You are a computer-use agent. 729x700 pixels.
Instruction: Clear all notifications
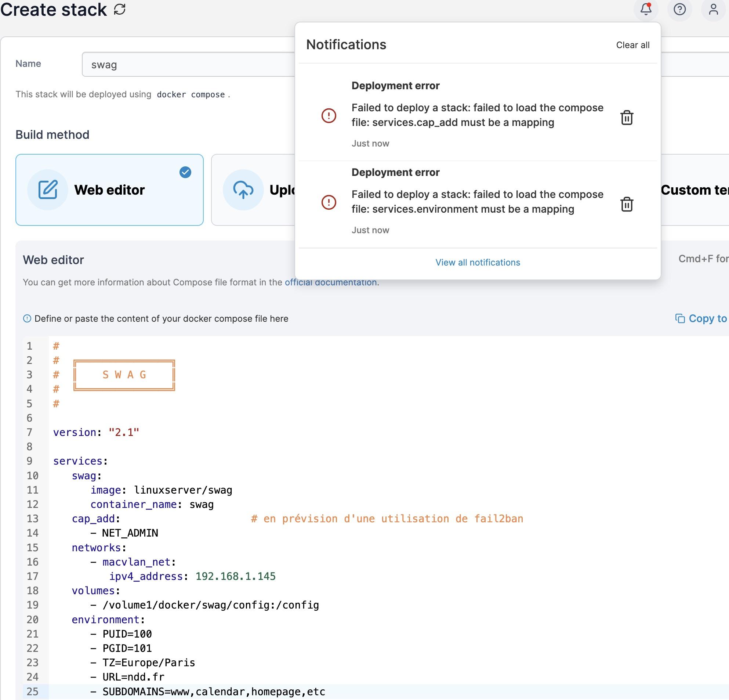point(633,45)
